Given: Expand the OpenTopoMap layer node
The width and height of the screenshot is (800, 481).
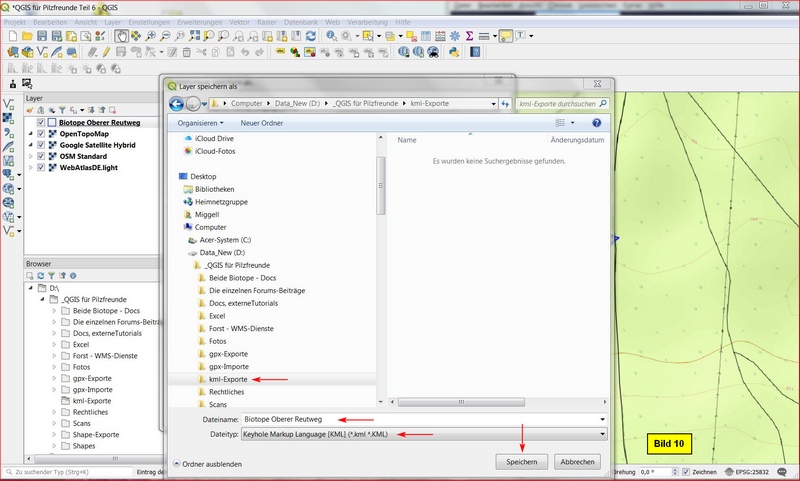Looking at the screenshot, I should coord(30,134).
